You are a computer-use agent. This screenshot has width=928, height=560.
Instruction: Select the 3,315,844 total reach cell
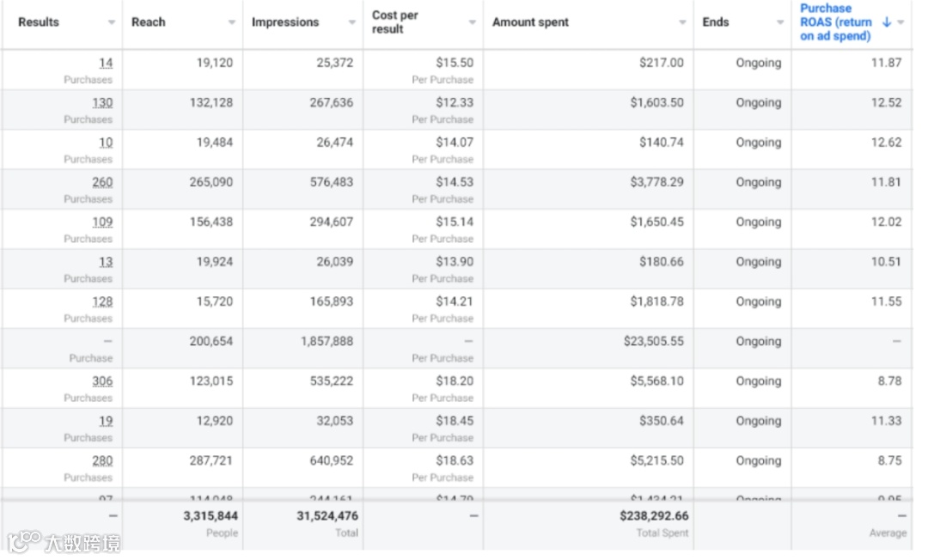[x=211, y=516]
